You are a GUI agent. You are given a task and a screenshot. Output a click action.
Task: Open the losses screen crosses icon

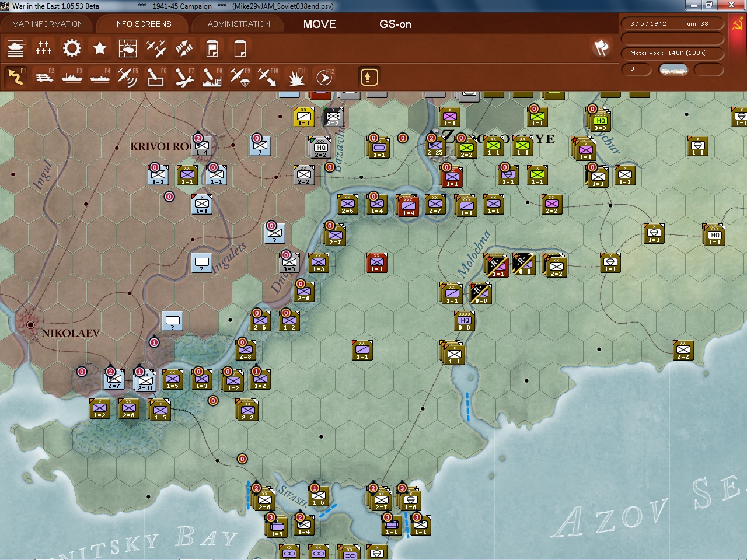click(x=44, y=48)
